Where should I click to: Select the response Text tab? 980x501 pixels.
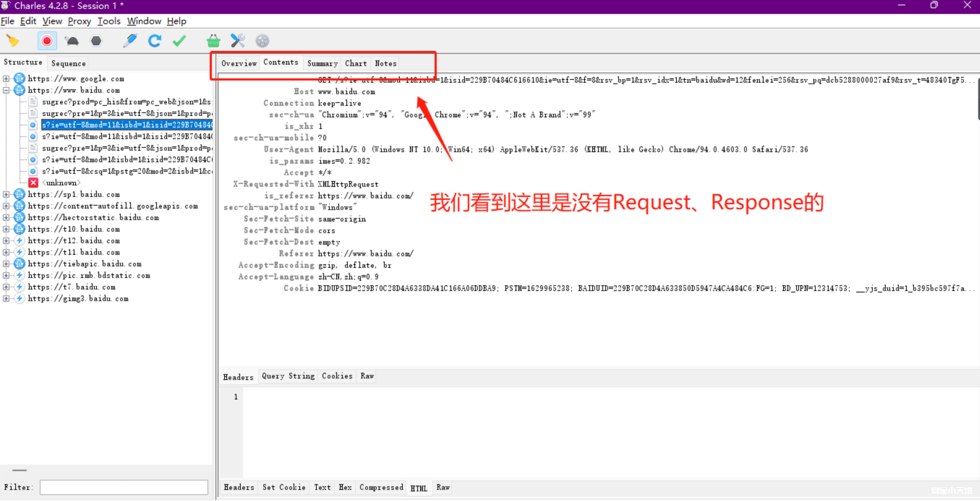pos(322,487)
